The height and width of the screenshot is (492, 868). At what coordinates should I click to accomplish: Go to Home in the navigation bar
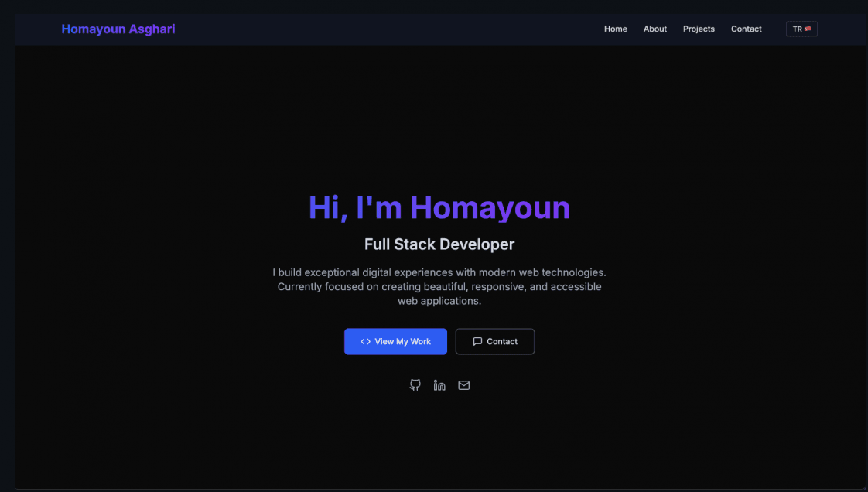point(616,29)
